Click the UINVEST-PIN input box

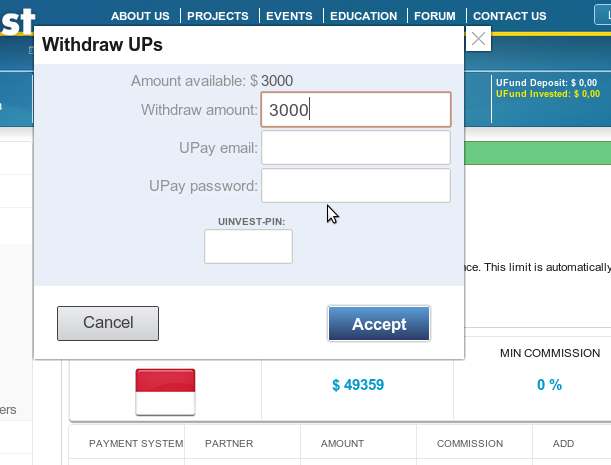tap(248, 247)
